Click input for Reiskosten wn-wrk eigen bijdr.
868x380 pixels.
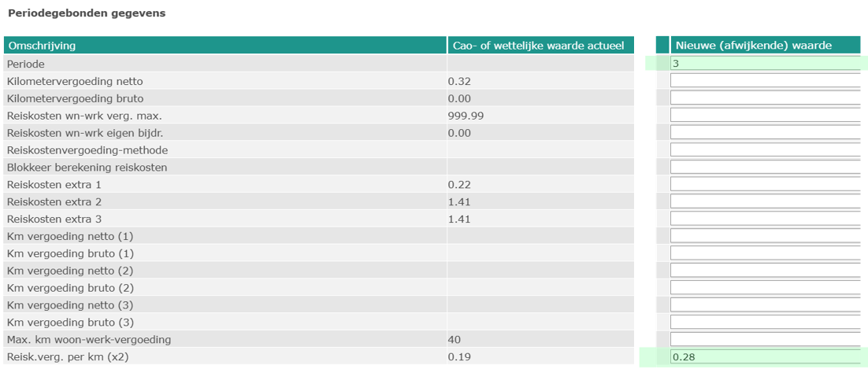(764, 133)
